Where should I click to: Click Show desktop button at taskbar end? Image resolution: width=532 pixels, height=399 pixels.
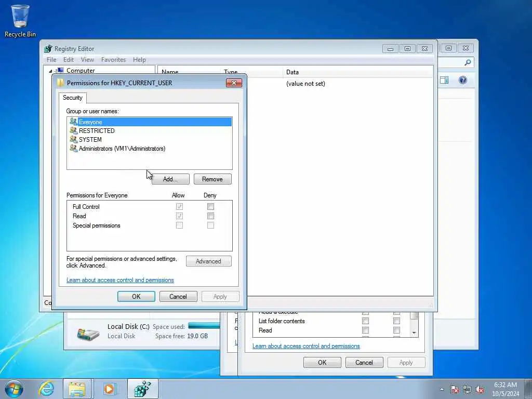pyautogui.click(x=528, y=389)
